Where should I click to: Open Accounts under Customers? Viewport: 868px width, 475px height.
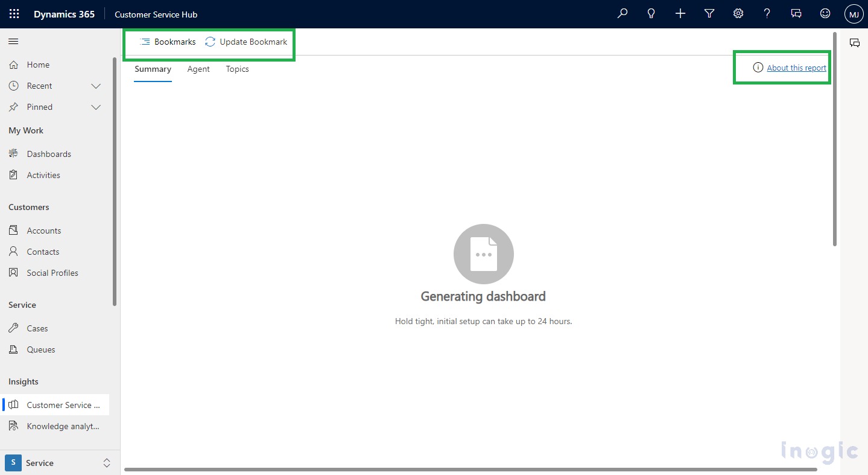[x=54, y=231]
